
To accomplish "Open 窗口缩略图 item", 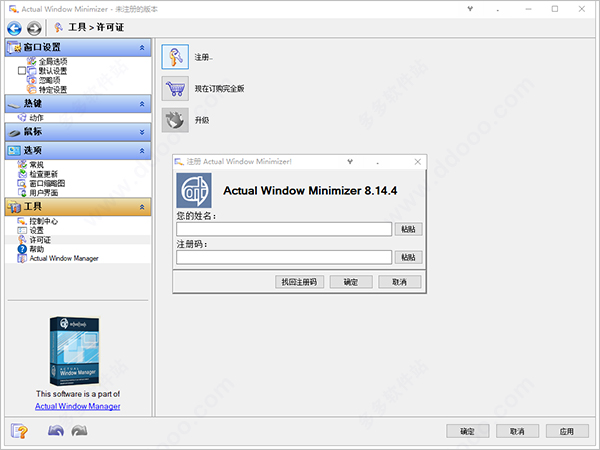I will click(x=47, y=183).
